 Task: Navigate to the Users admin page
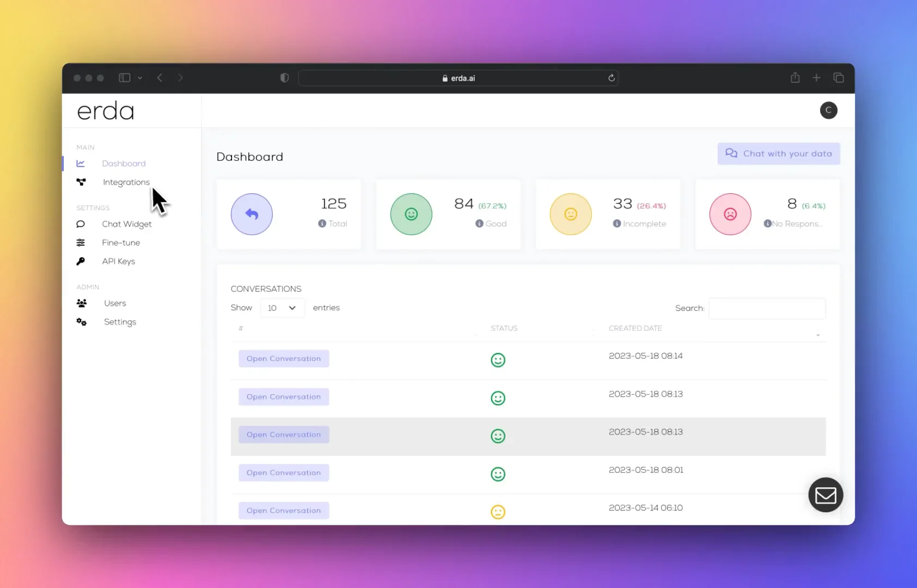click(x=115, y=303)
